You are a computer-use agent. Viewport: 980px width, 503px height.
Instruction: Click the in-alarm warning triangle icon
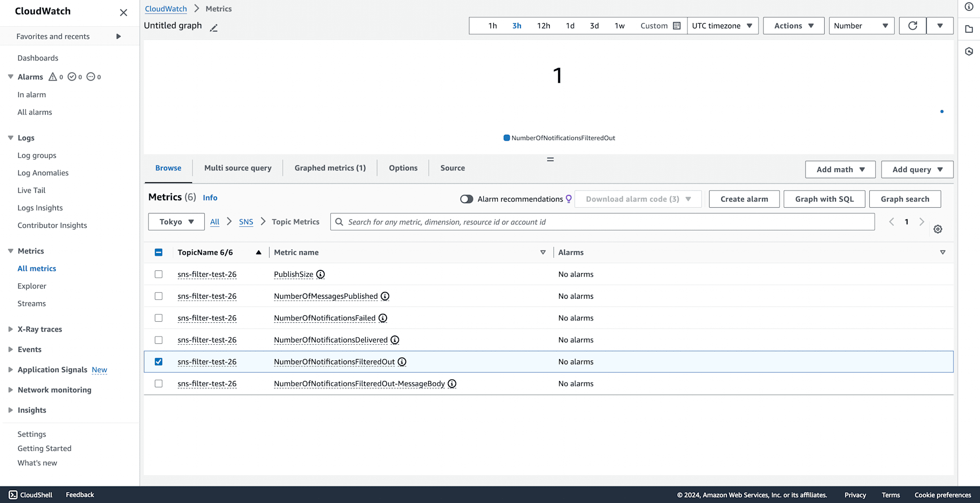click(52, 76)
